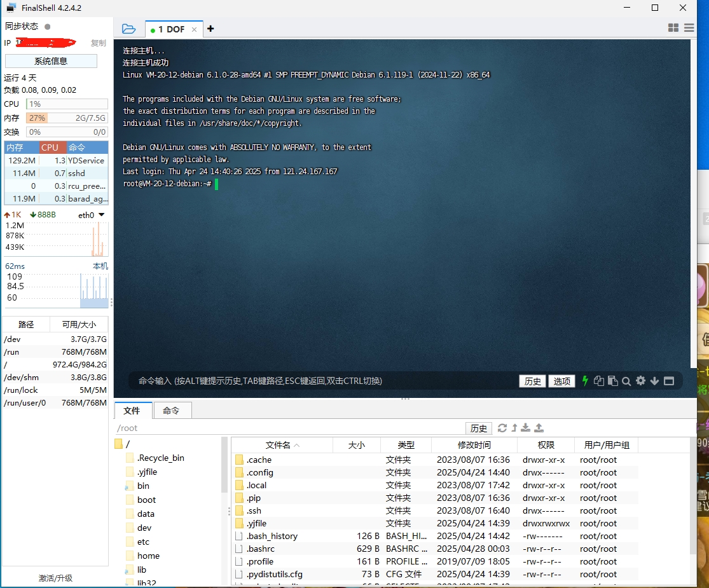709x588 pixels.
Task: Click 复制 to copy the IP address
Action: point(99,43)
